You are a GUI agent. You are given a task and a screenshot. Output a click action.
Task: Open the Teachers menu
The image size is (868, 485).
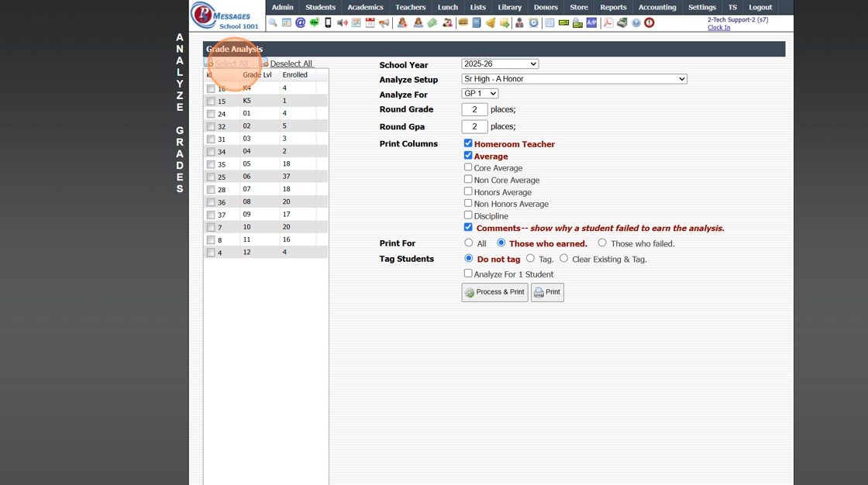click(410, 7)
